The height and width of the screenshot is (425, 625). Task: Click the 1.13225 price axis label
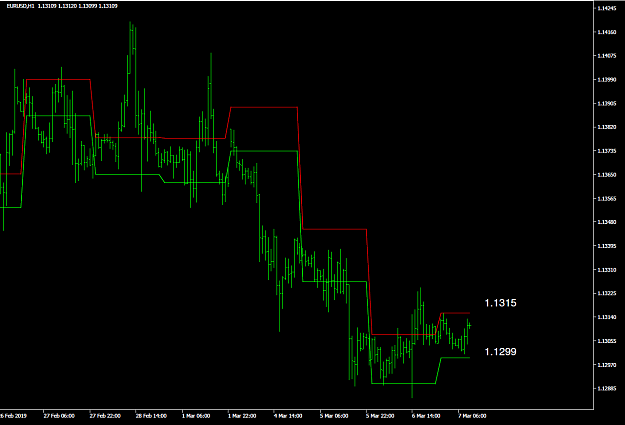pos(607,293)
